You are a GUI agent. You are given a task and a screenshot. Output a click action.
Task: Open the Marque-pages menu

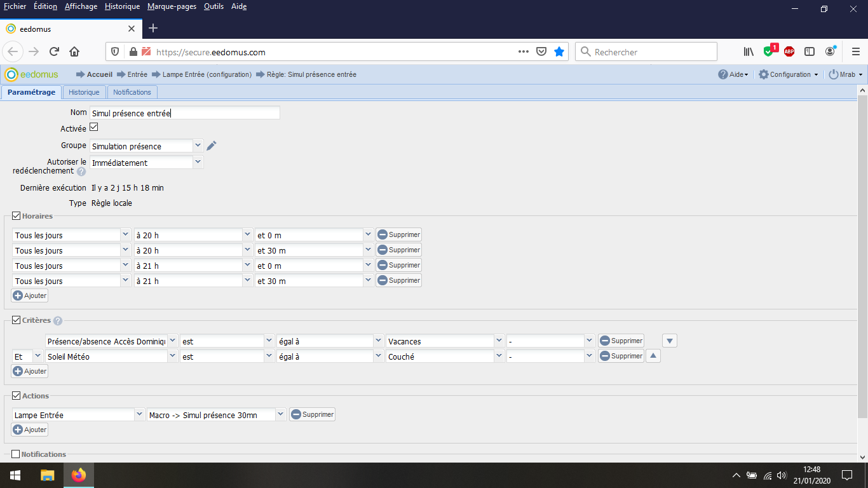point(172,6)
